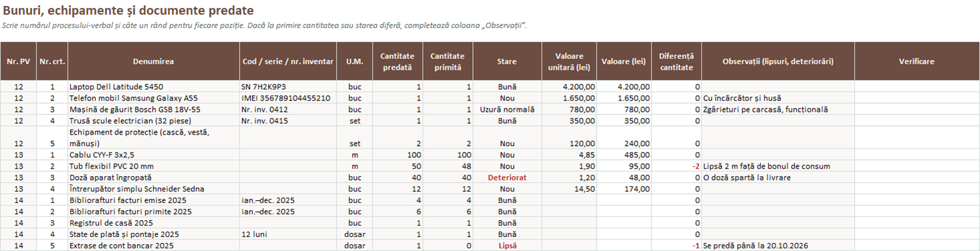Click "State de plată și pontaje 2025"
The width and height of the screenshot is (980, 251).
pyautogui.click(x=153, y=234)
